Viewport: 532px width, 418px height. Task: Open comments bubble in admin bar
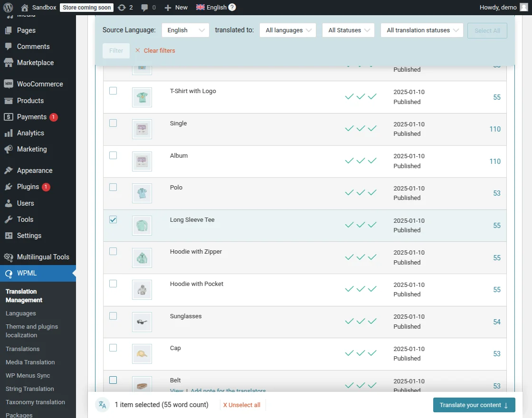point(144,7)
